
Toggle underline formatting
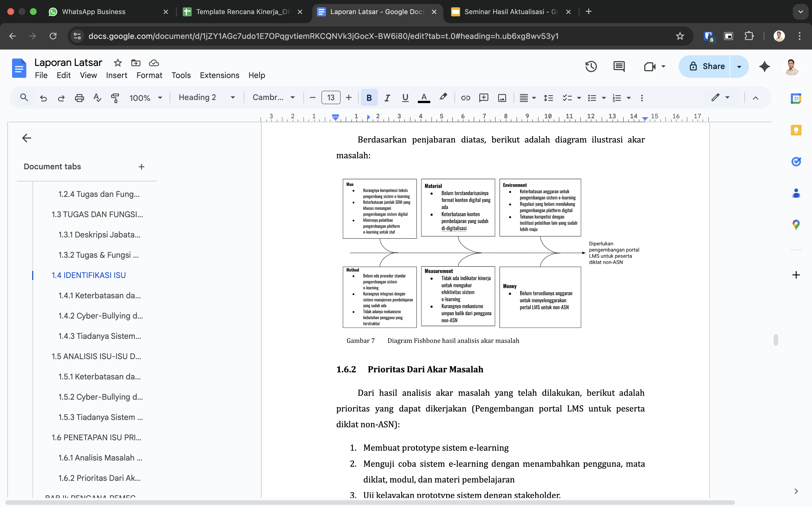405,97
